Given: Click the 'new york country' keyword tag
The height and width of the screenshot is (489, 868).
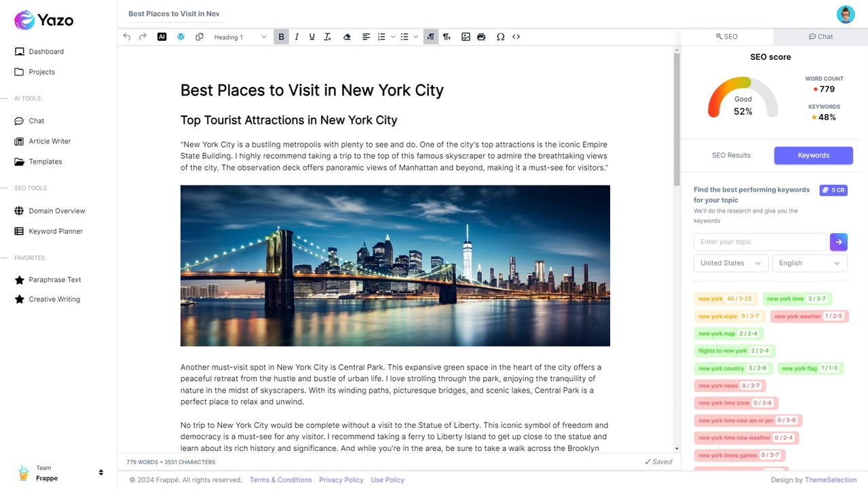Looking at the screenshot, I should point(733,369).
